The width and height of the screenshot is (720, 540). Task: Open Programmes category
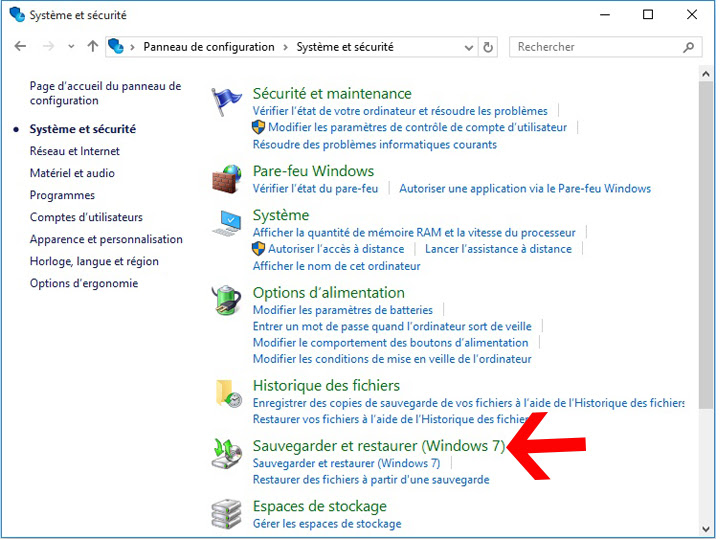62,195
